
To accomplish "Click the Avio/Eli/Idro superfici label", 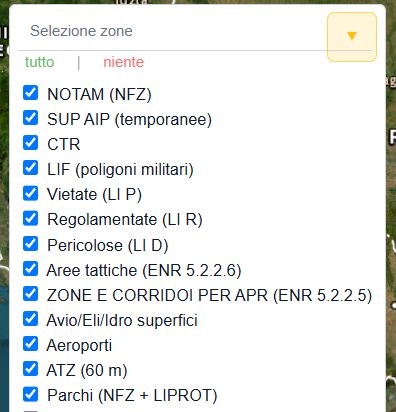I will (122, 321).
